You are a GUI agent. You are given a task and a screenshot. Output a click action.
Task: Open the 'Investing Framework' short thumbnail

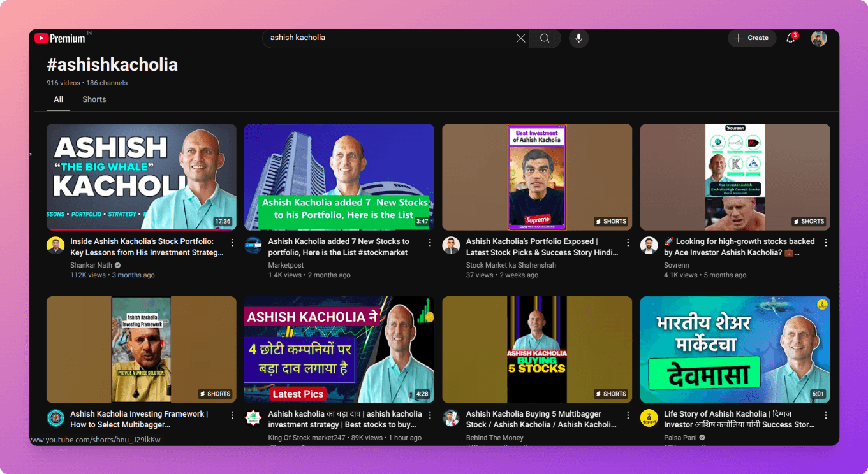click(142, 349)
